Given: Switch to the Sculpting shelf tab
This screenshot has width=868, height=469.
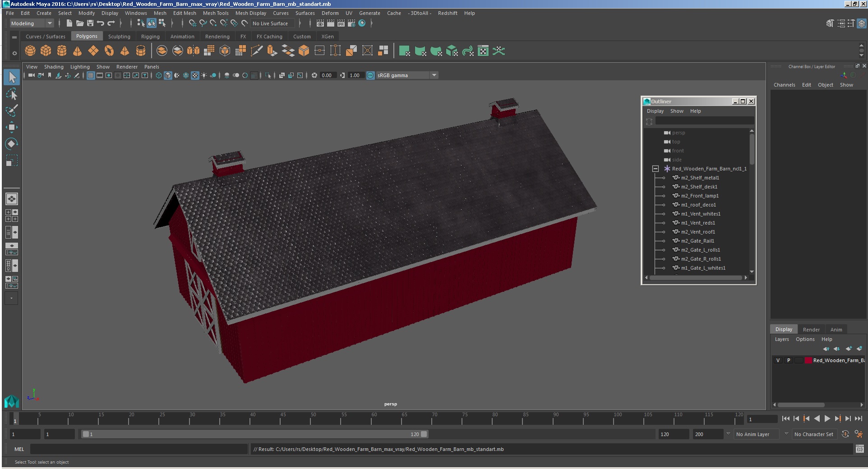Looking at the screenshot, I should (x=119, y=37).
